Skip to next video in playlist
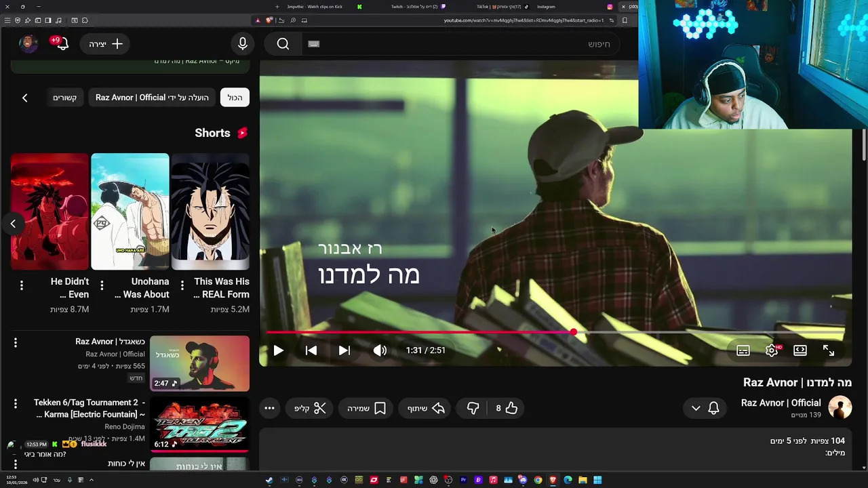The width and height of the screenshot is (868, 488). pyautogui.click(x=344, y=350)
